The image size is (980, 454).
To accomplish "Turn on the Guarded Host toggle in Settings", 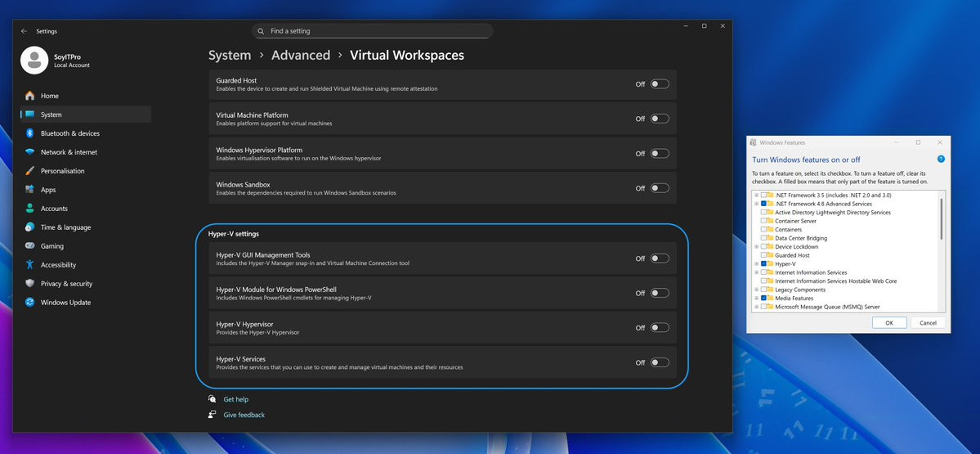I will 660,83.
